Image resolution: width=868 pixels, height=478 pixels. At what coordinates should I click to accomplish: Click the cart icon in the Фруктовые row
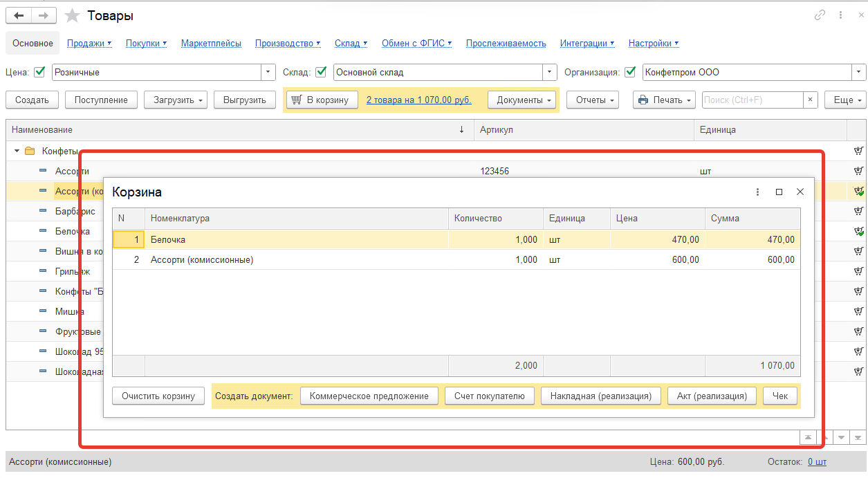pos(858,331)
